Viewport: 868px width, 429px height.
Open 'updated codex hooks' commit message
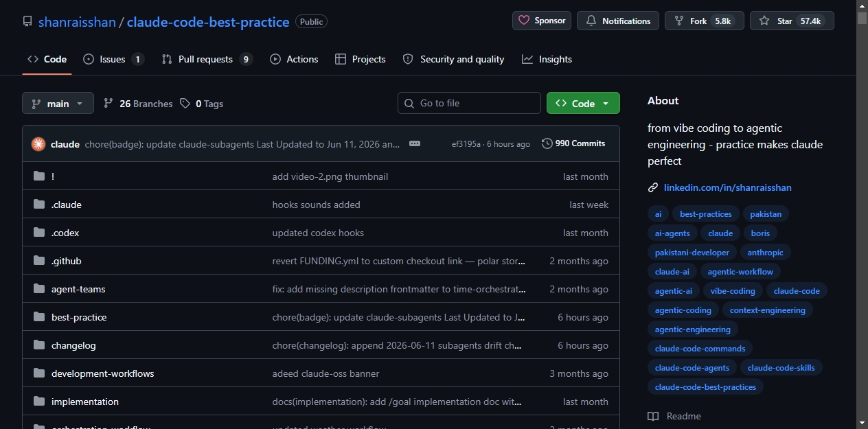[318, 233]
